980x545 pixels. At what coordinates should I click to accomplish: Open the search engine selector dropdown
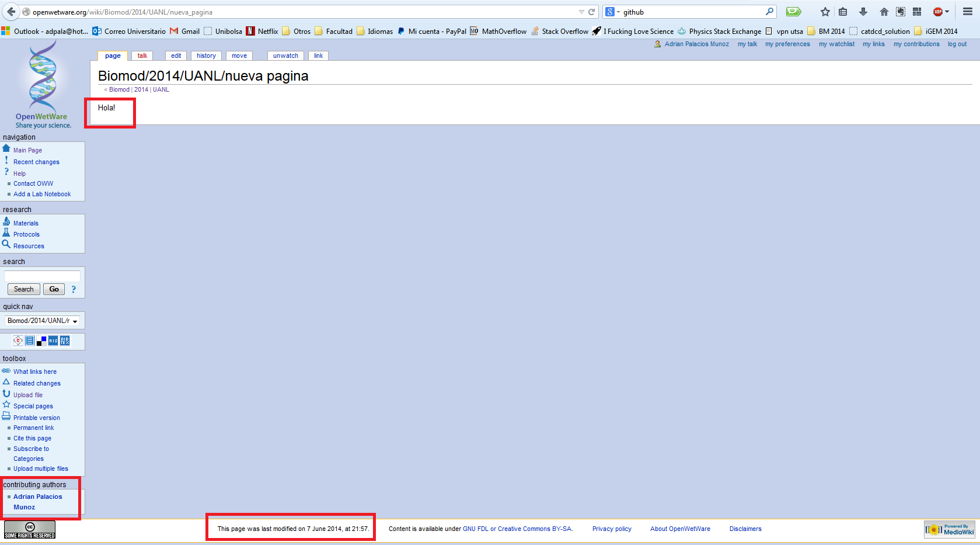pyautogui.click(x=612, y=12)
